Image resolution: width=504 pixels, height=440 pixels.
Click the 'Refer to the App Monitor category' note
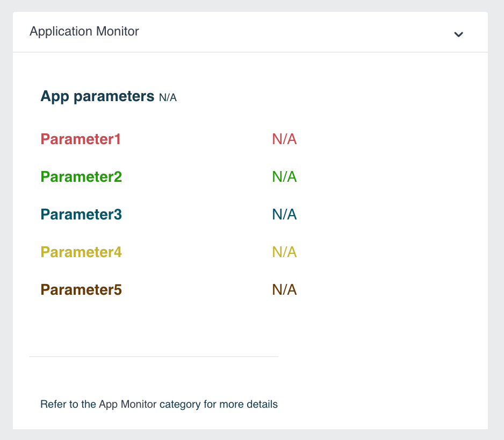[x=159, y=404]
